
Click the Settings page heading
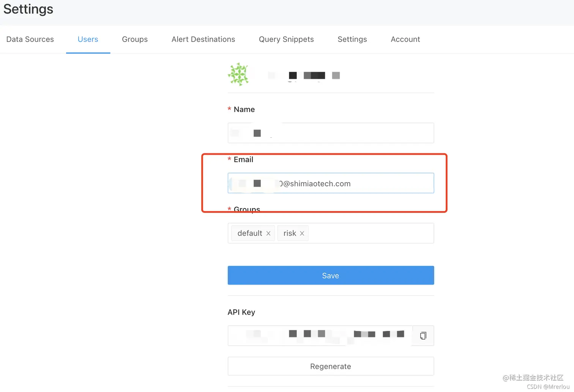click(x=28, y=9)
